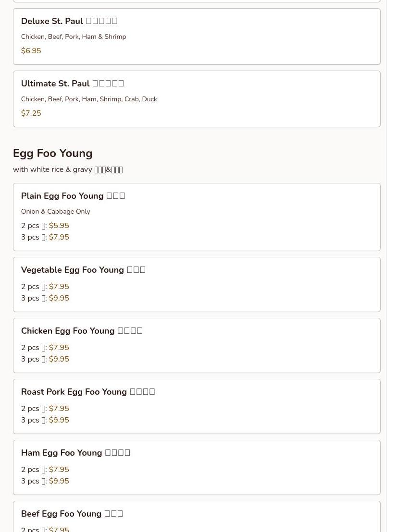This screenshot has height=532, width=396.
Task: Open the Vegetable Egg Foo Young item
Action: (83, 270)
